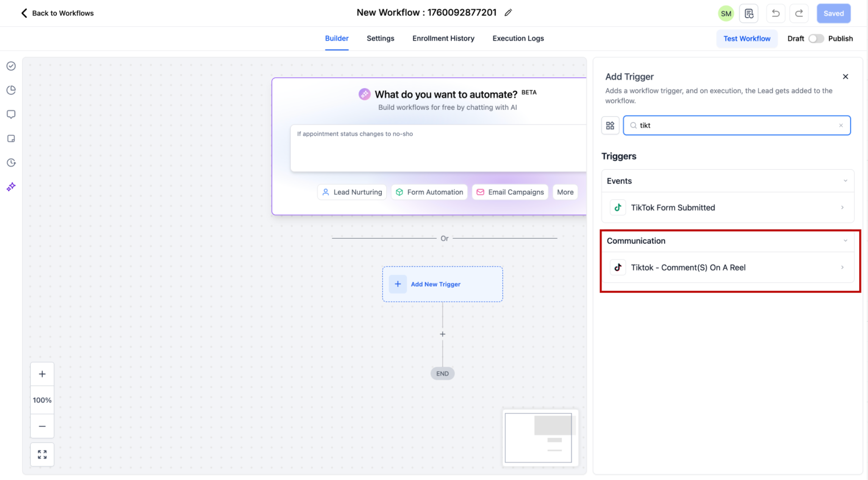Click the trigger search input field
This screenshot has width=868, height=480.
point(737,126)
